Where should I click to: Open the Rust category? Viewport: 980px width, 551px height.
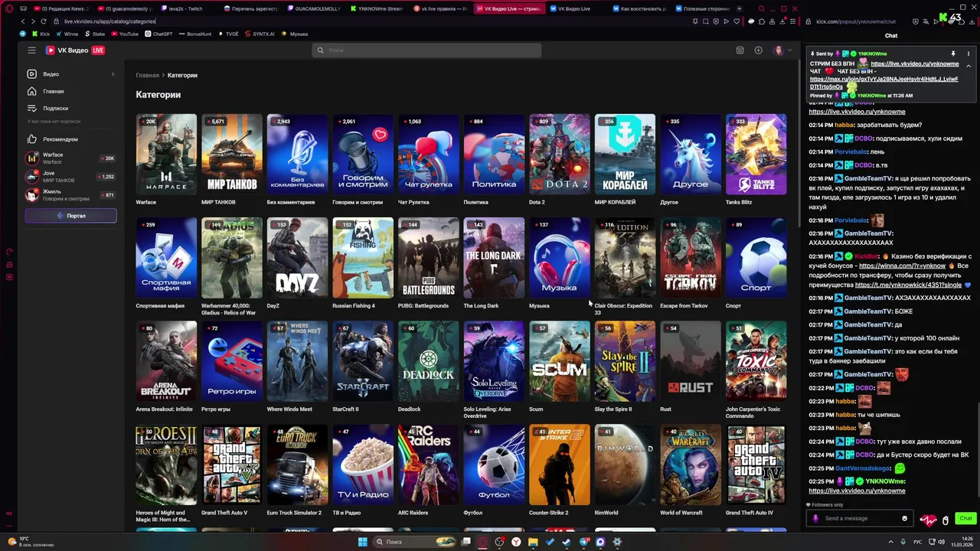click(x=691, y=361)
